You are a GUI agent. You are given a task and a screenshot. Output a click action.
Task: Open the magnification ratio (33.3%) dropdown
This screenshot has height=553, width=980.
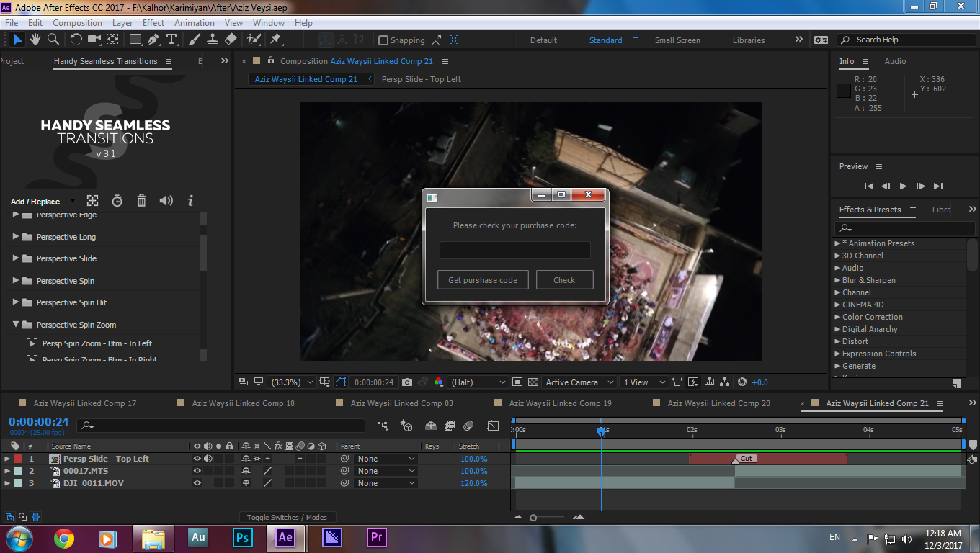(x=293, y=382)
